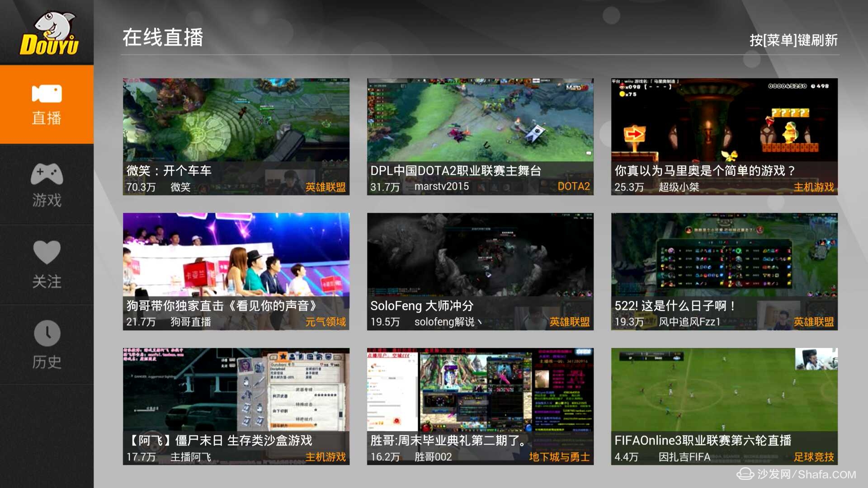Open the 关注 heart icon
Screen dimensions: 868x488
[47, 252]
